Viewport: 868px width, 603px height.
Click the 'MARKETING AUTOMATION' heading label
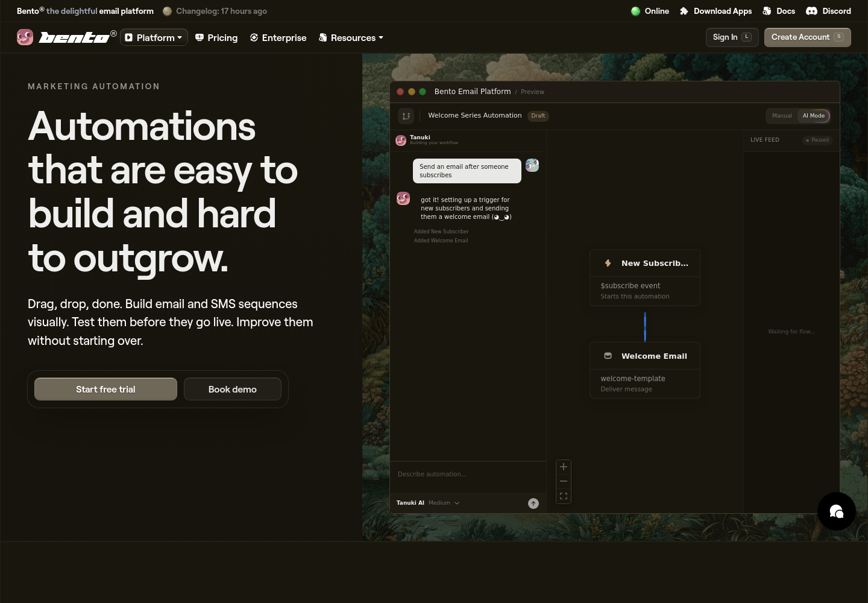click(94, 86)
